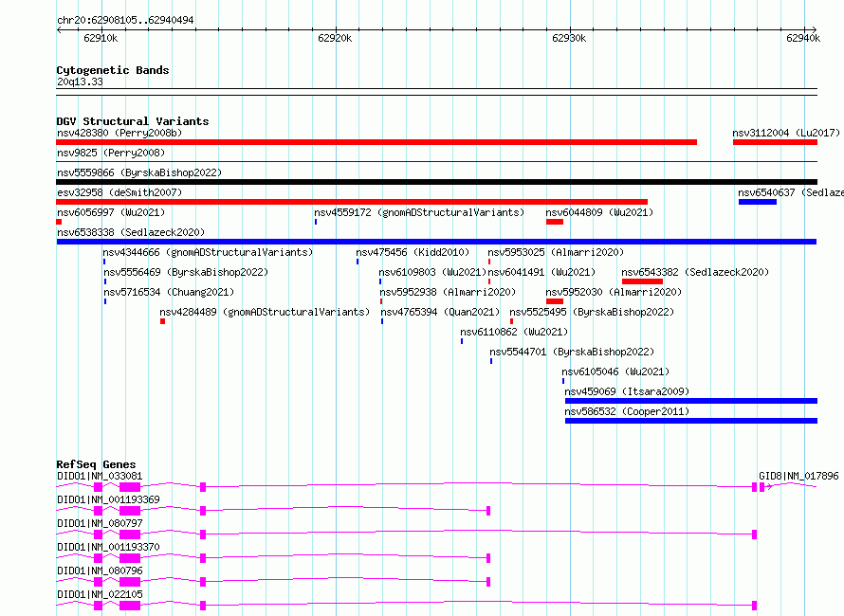Select the nsv4765394 (Quan2021) label
Viewport: 844px width, 616px height.
tap(440, 312)
